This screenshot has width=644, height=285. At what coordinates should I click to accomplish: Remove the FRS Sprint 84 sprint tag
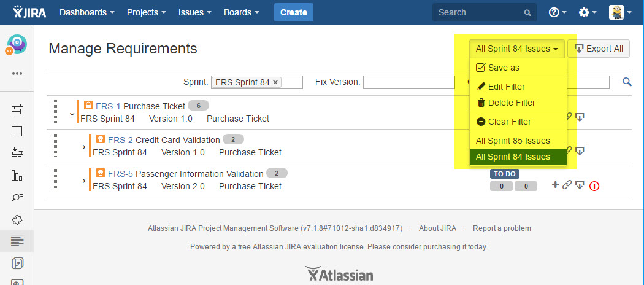click(x=275, y=82)
